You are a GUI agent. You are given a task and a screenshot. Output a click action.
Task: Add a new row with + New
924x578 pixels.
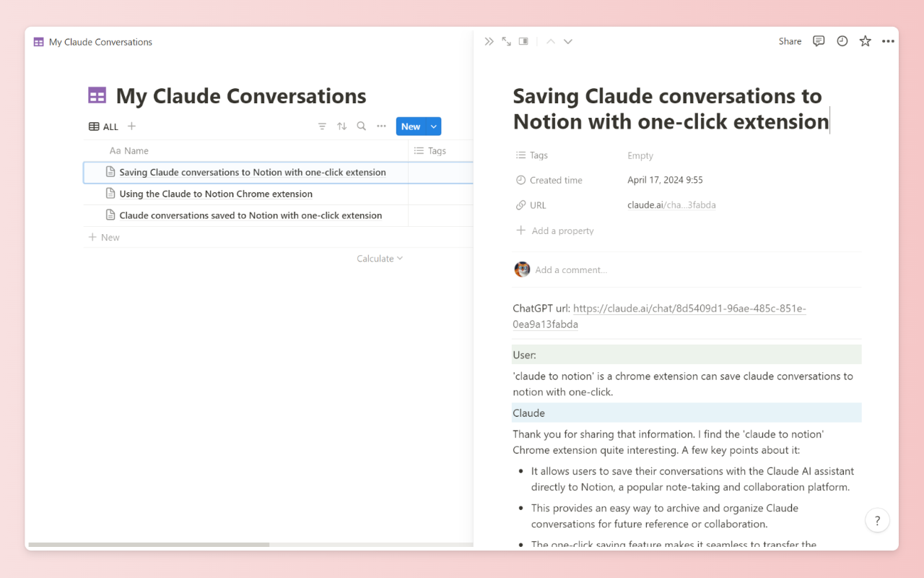104,237
